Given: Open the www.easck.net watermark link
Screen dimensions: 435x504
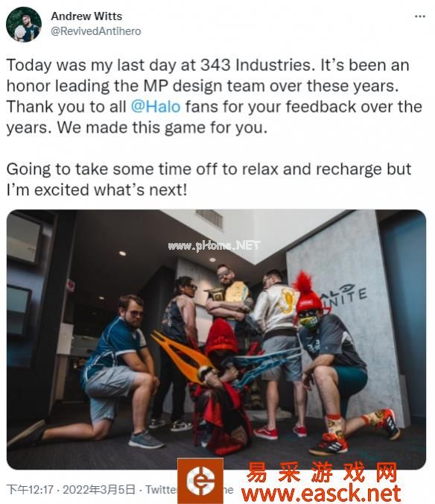Looking at the screenshot, I should (321, 494).
